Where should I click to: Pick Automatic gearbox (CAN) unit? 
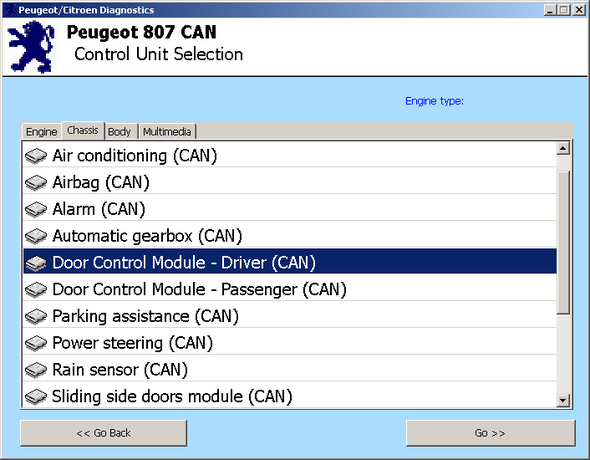[x=290, y=235]
